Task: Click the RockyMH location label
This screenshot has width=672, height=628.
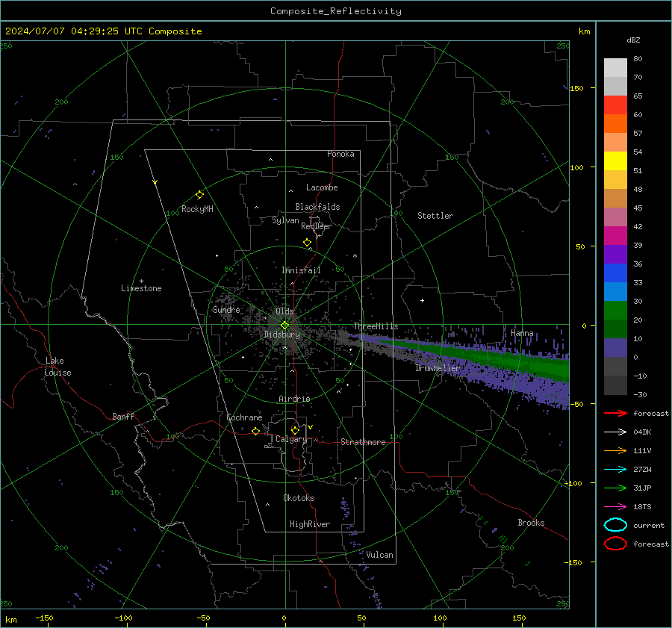Action: coord(197,209)
